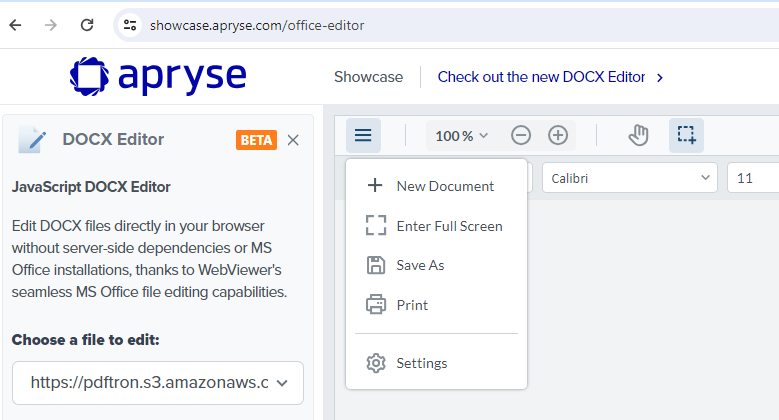This screenshot has height=420, width=779.
Task: Open Settings from the menu
Action: tap(436, 363)
